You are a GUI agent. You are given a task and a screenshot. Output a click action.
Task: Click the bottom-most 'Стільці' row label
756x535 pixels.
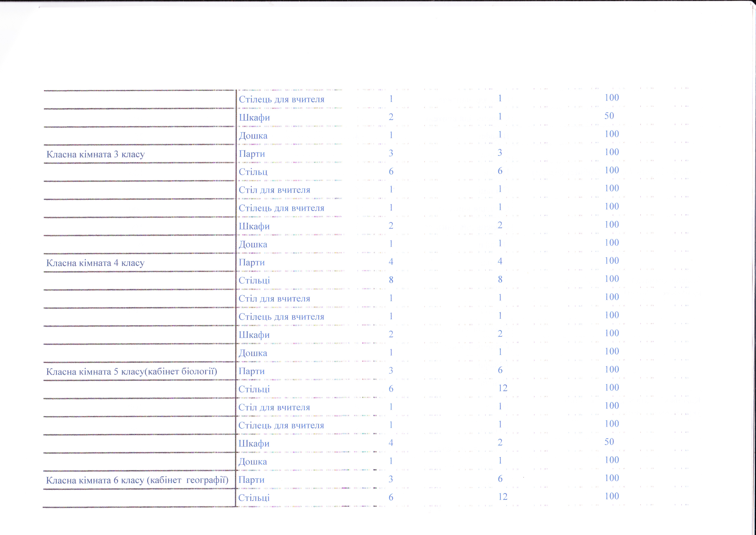(254, 498)
